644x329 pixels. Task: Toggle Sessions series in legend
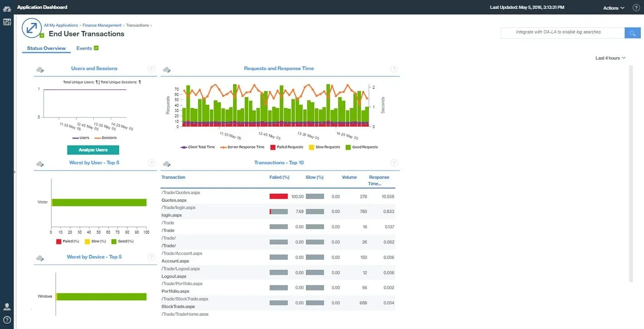pos(105,138)
